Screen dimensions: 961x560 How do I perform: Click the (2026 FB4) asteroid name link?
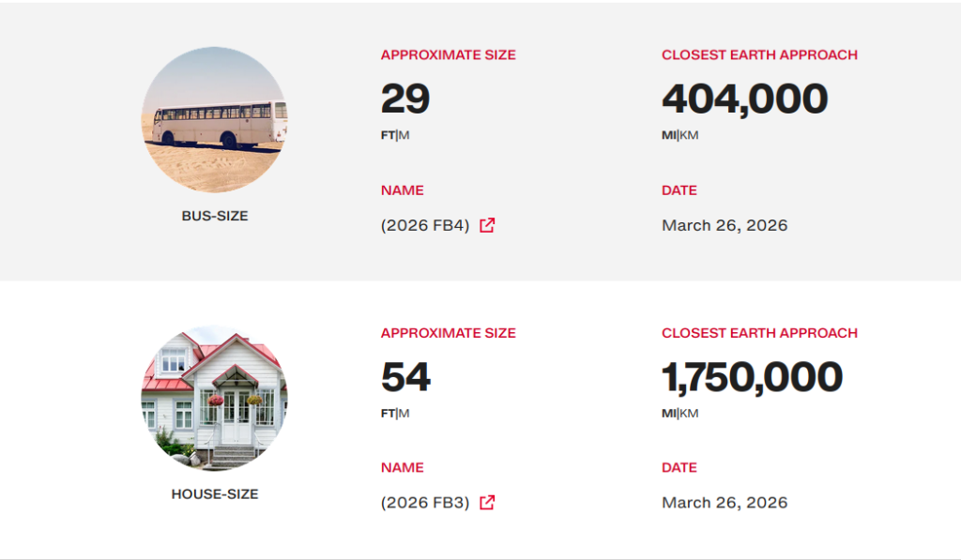(425, 225)
